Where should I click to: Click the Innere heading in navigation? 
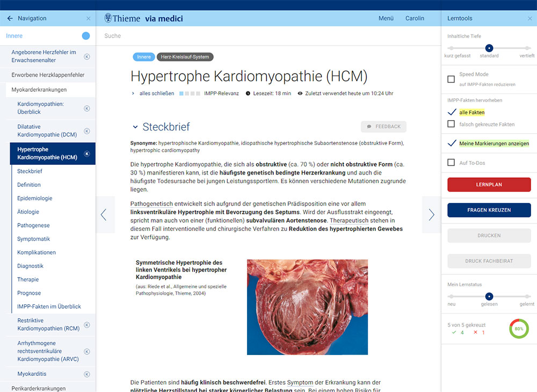coord(14,36)
